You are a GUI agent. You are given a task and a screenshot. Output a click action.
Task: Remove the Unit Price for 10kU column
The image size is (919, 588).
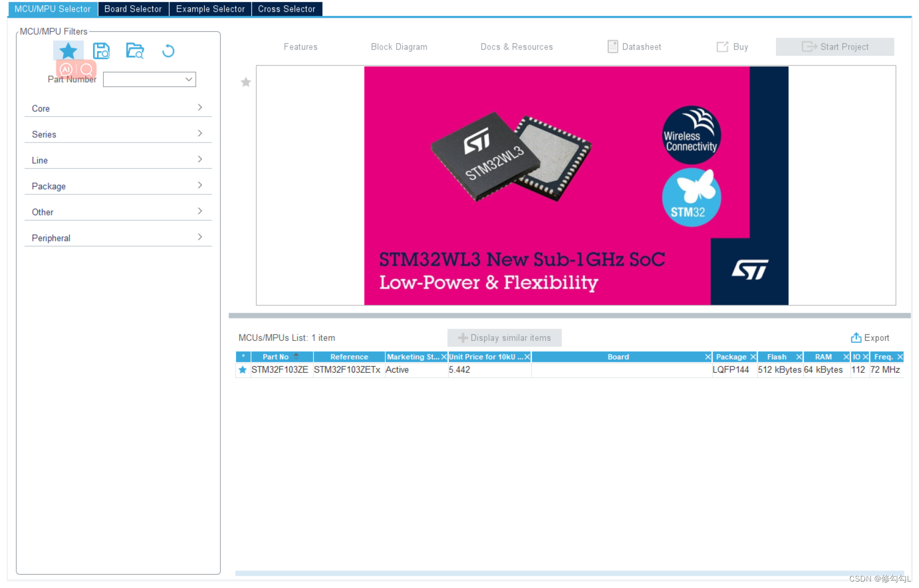pyautogui.click(x=527, y=357)
